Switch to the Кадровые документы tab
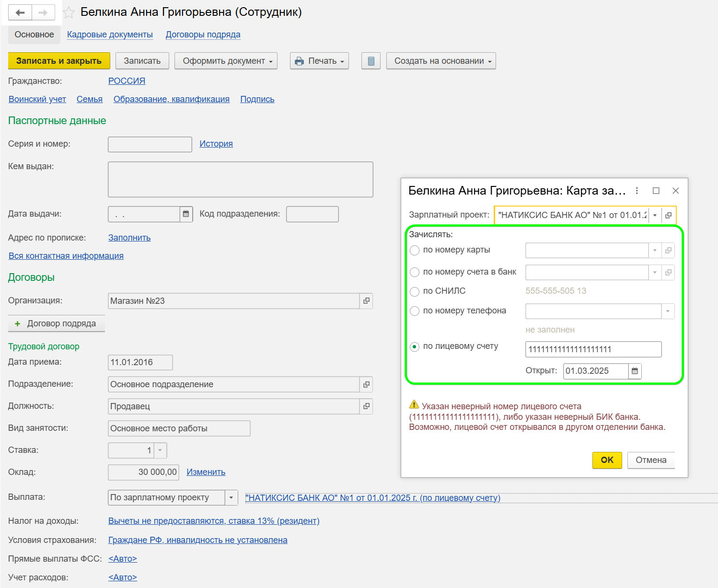 [x=110, y=35]
